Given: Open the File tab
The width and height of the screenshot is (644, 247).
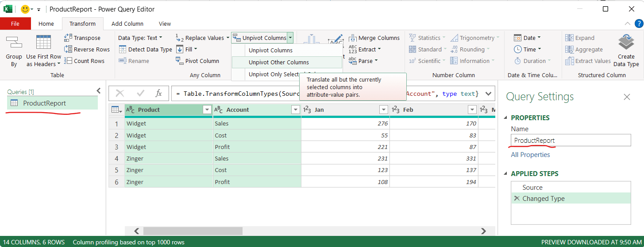Looking at the screenshot, I should point(15,24).
